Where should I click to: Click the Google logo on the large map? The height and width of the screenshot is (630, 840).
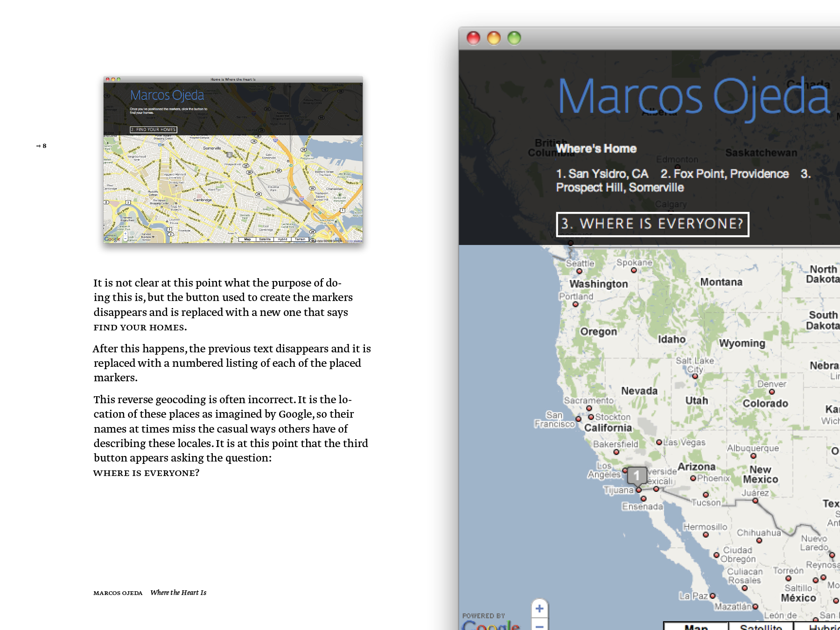pos(490,625)
